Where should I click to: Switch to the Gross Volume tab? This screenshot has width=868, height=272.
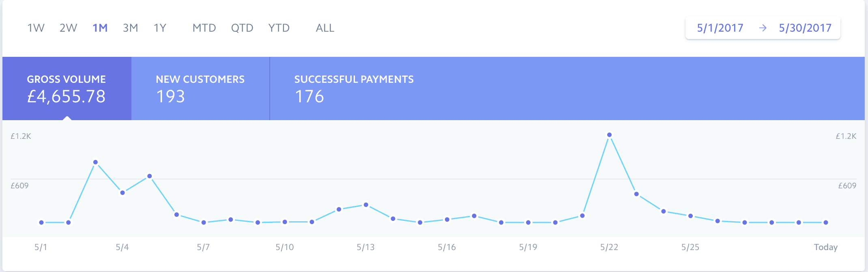(x=67, y=89)
